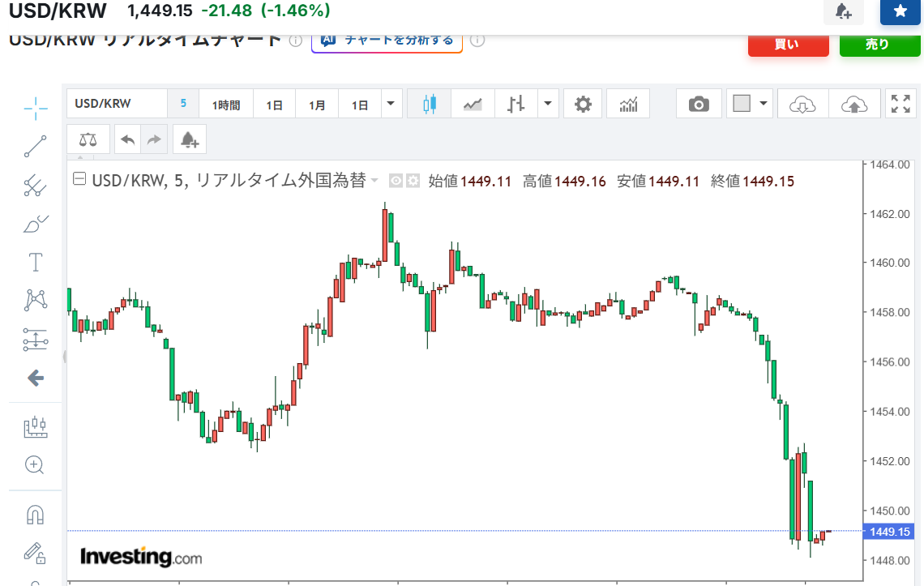Click the zoom in magnifier tool
The height and width of the screenshot is (586, 924).
[35, 464]
